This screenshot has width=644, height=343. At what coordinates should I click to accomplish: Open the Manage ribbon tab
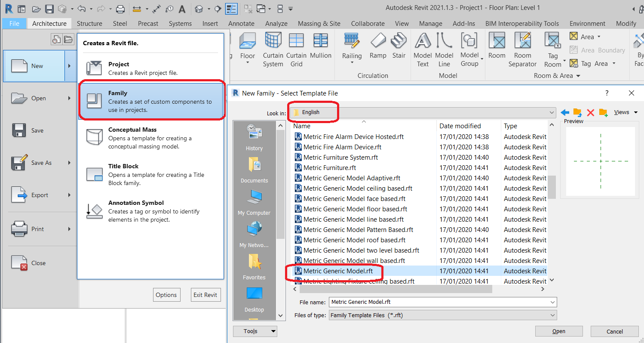click(x=430, y=24)
